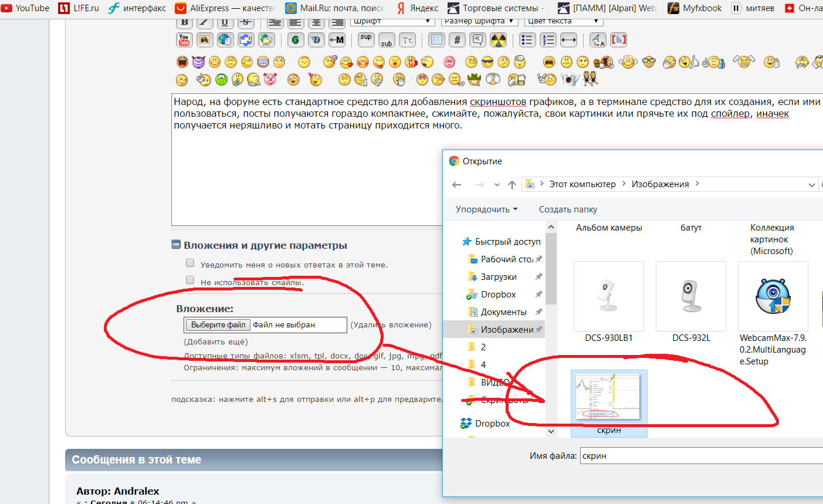Viewport: 823px width, 504px height.
Task: Go up one folder level
Action: tap(512, 184)
